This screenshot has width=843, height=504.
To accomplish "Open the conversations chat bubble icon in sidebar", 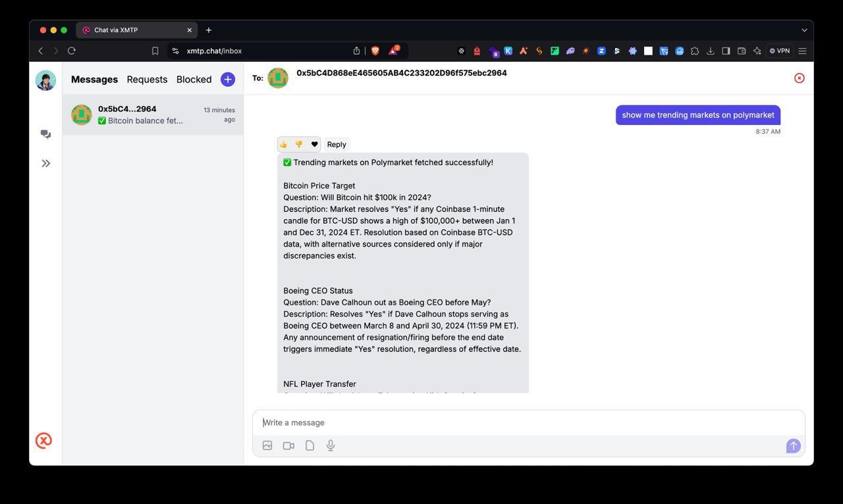I will [x=45, y=134].
